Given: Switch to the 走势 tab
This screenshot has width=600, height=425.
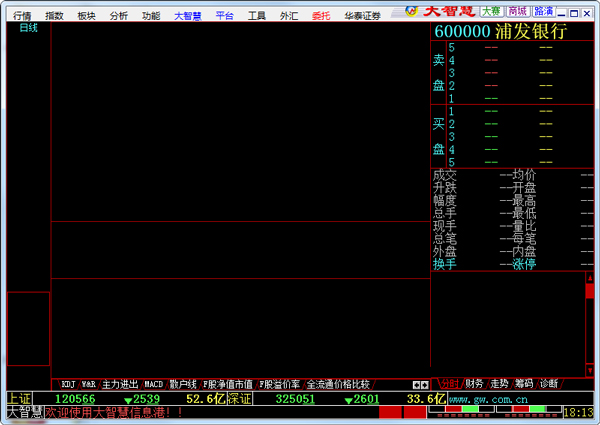Looking at the screenshot, I should click(499, 383).
